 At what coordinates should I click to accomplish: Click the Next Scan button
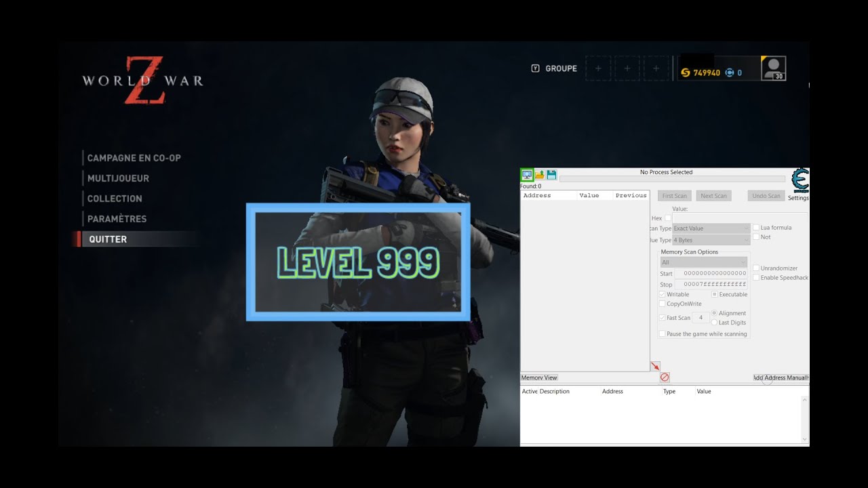(713, 196)
